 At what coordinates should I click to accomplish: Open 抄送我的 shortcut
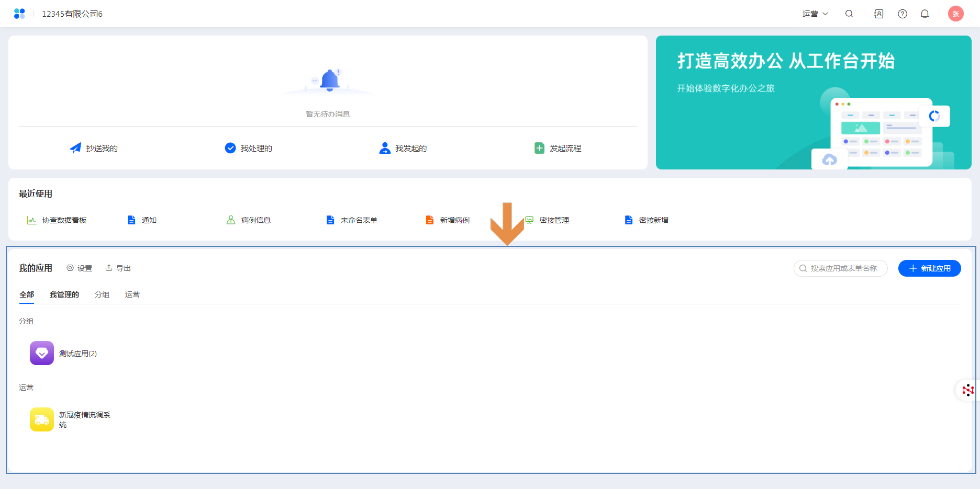(x=94, y=149)
